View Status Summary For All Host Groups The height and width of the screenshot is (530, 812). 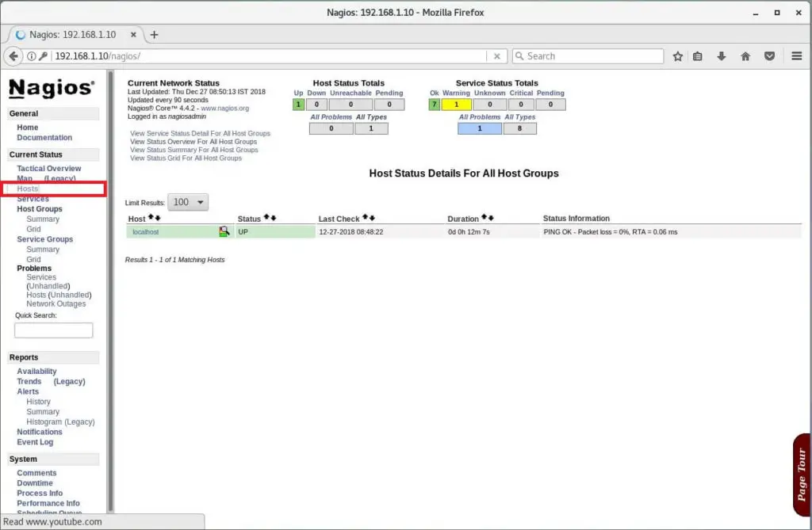(x=193, y=150)
